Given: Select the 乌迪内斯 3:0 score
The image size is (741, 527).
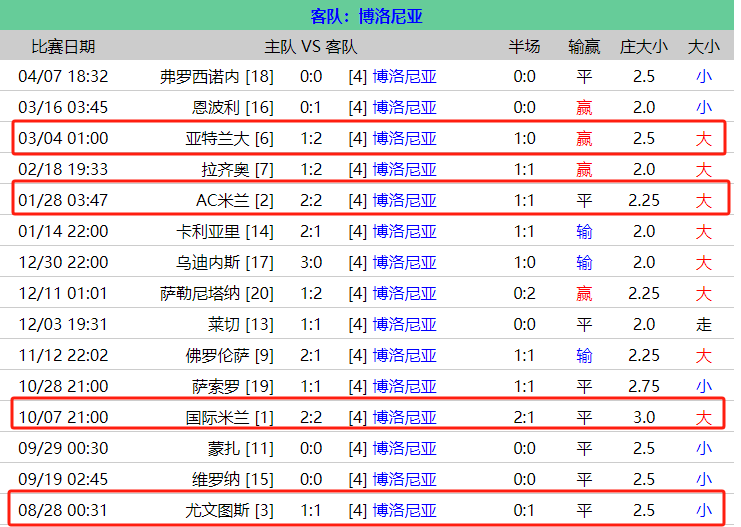Looking at the screenshot, I should click(311, 262).
